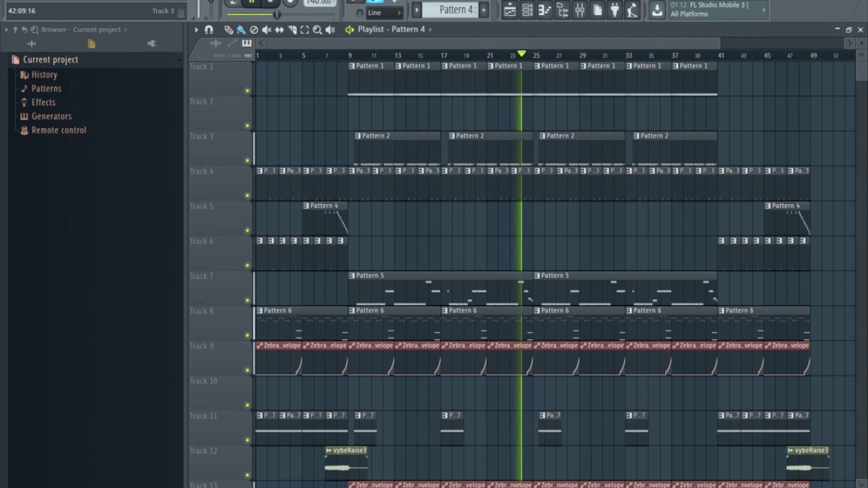Screen dimensions: 868x488
Task: Show all browser items waveform tab
Action: [x=31, y=43]
